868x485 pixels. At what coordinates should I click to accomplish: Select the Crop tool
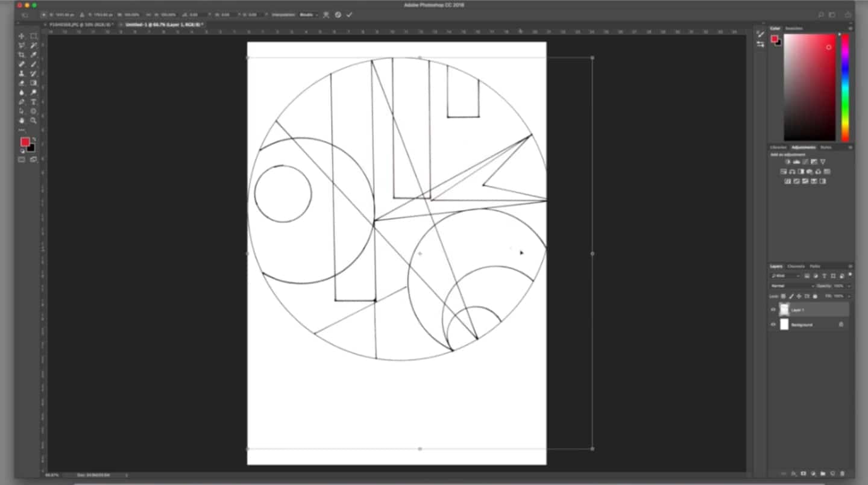click(22, 54)
